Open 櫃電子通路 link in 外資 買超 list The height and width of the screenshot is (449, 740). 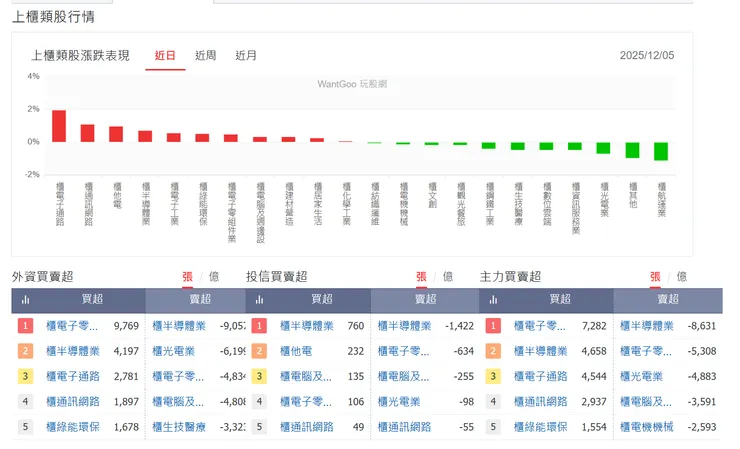coord(73,376)
